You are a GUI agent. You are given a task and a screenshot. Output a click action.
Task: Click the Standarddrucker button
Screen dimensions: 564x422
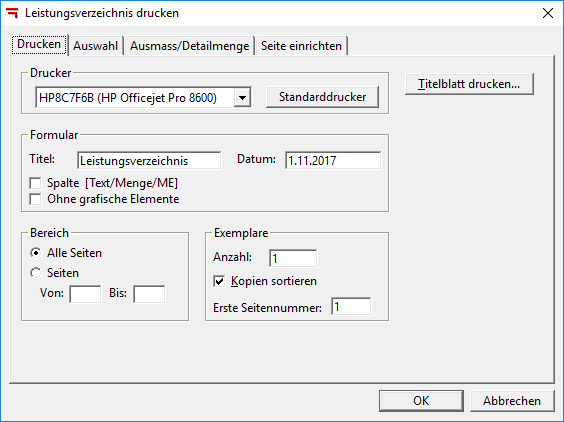[322, 97]
